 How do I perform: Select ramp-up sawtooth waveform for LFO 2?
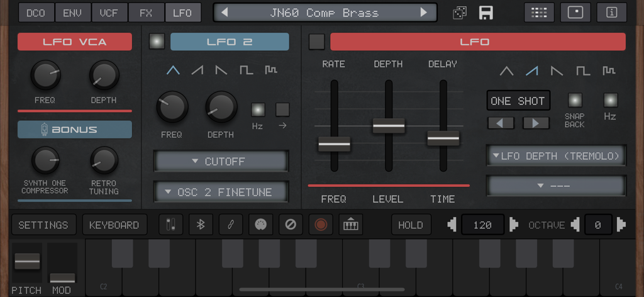tap(197, 70)
